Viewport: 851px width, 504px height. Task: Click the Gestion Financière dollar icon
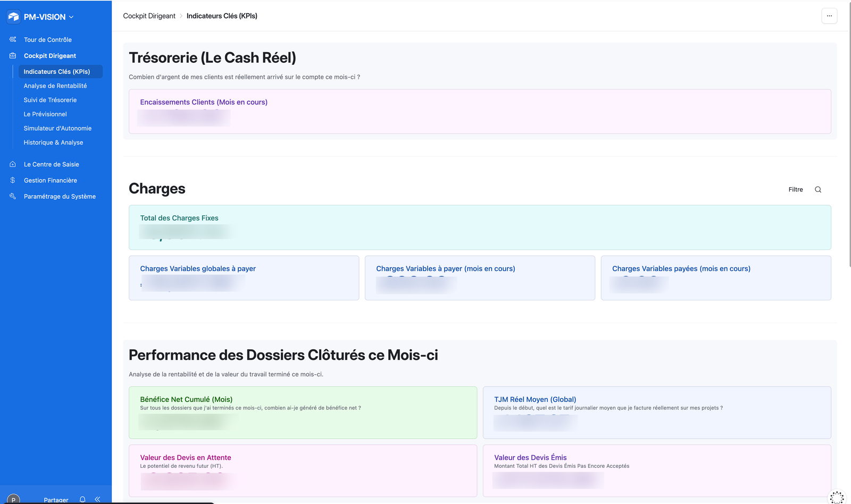pyautogui.click(x=12, y=180)
